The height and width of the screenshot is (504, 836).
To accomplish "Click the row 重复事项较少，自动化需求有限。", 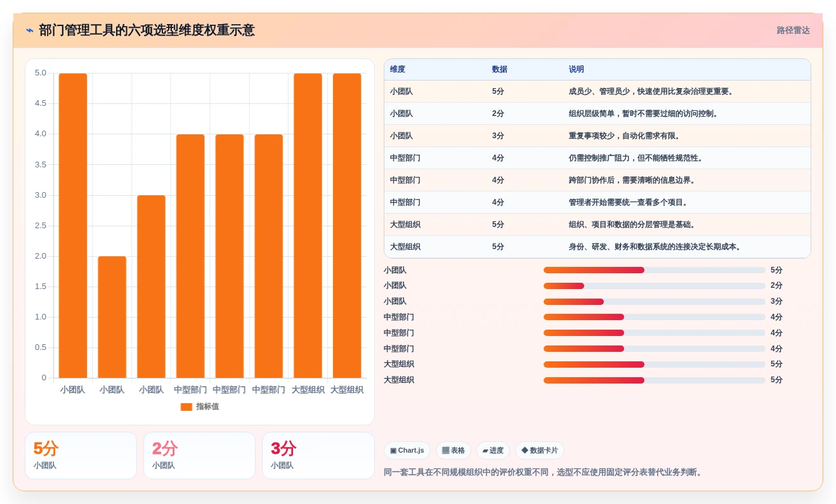I will 598,136.
